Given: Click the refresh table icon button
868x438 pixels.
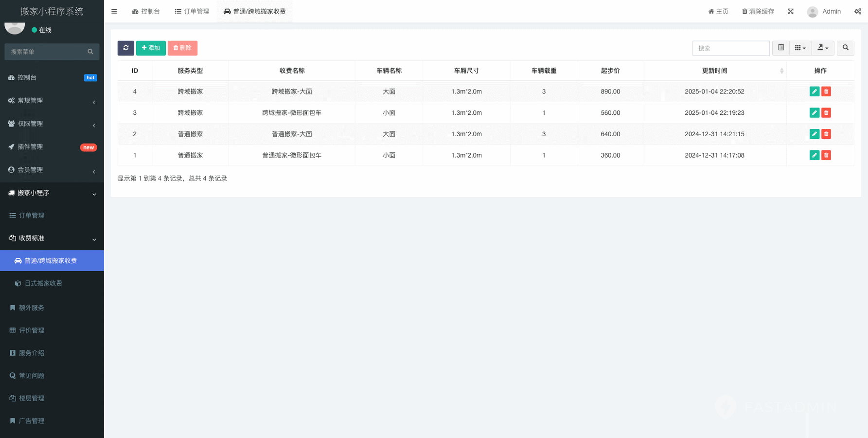Looking at the screenshot, I should (125, 48).
